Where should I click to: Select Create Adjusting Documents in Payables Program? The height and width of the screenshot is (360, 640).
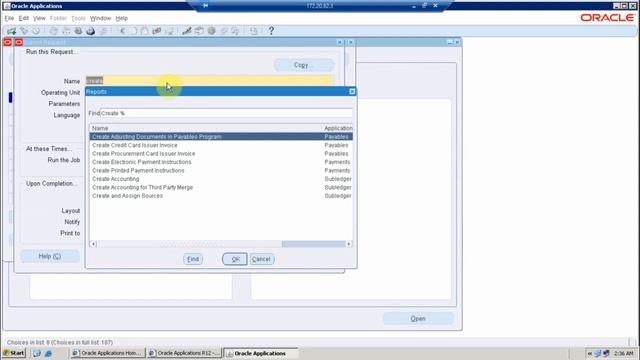click(x=221, y=137)
